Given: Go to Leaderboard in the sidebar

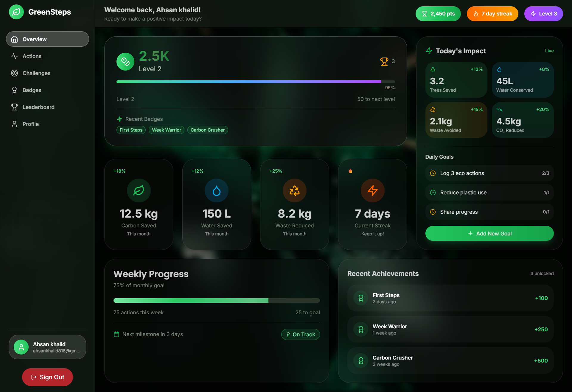Looking at the screenshot, I should (x=38, y=107).
